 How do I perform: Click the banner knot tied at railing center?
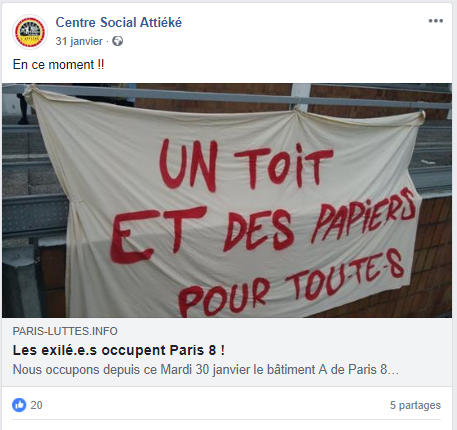pos(296,109)
